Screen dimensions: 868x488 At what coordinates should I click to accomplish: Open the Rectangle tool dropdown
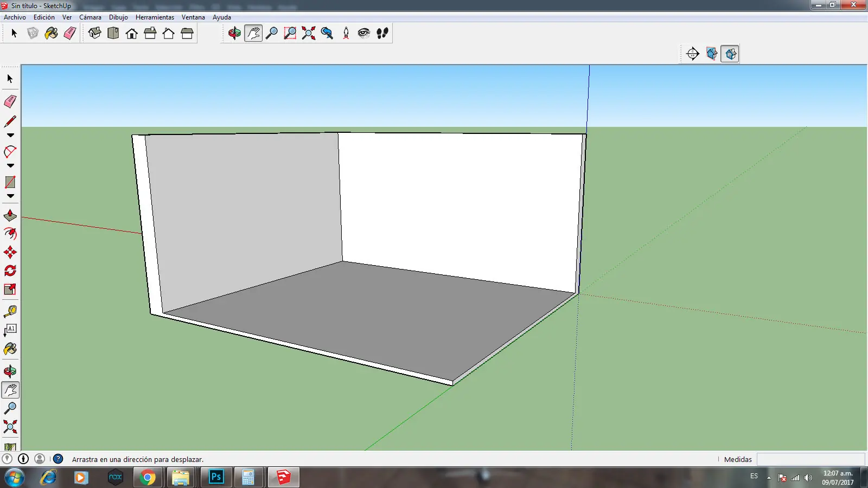[10, 196]
